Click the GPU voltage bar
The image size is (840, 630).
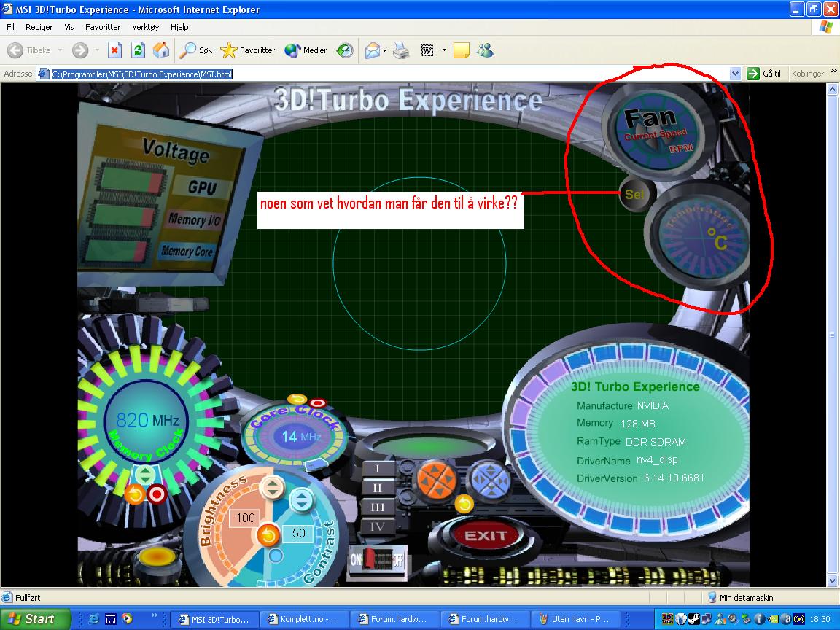(131, 179)
